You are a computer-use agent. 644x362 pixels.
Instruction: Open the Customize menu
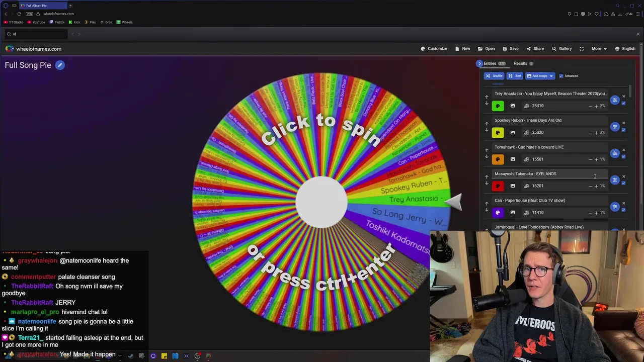[434, 49]
